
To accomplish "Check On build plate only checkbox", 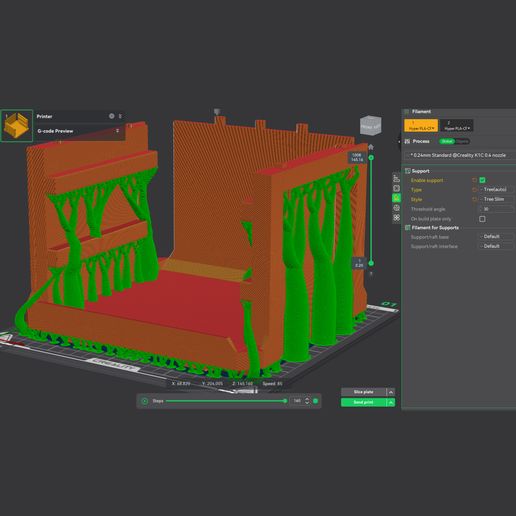I will pos(482,219).
